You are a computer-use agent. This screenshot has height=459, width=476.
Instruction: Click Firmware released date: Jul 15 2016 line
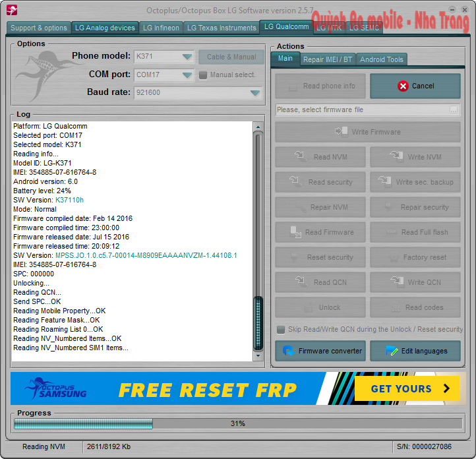(71, 237)
